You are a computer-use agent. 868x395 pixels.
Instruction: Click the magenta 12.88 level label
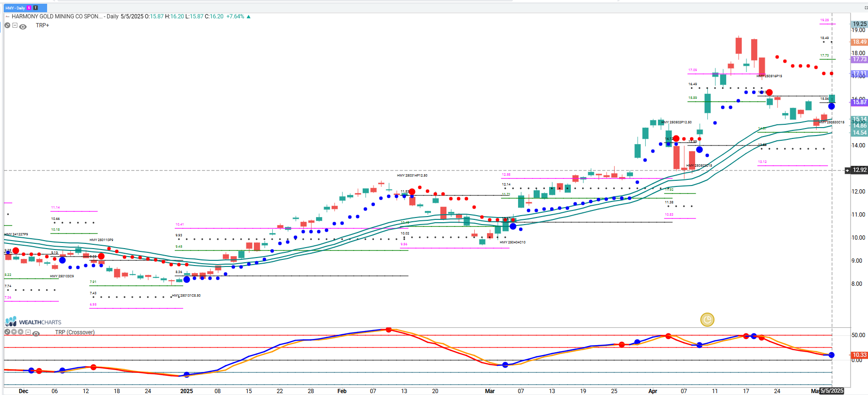point(506,174)
